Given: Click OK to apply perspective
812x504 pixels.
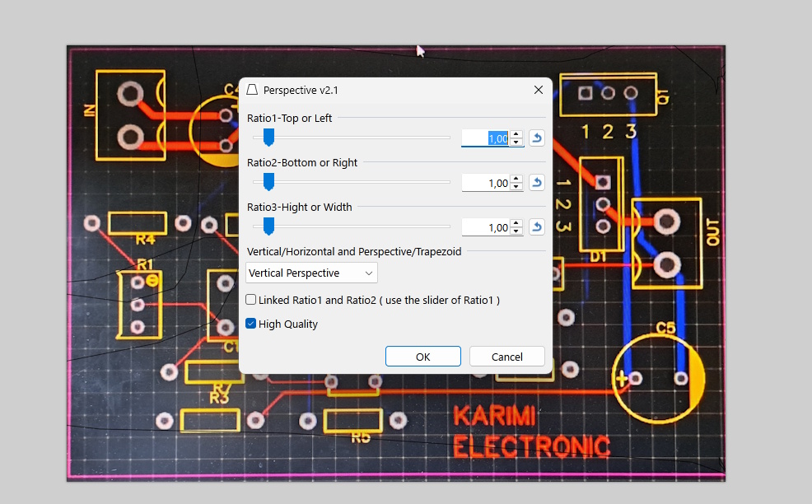Looking at the screenshot, I should (422, 357).
